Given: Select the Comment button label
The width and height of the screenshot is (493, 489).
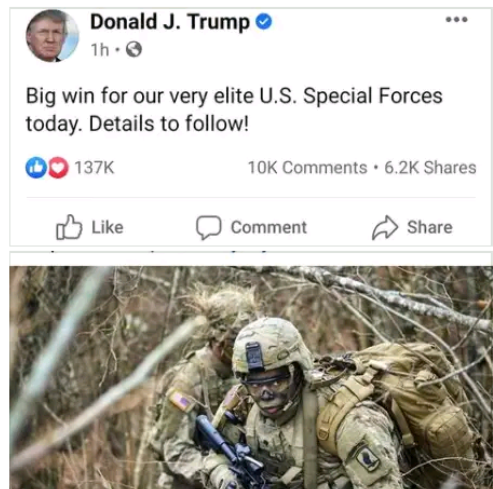Looking at the screenshot, I should [x=269, y=228].
